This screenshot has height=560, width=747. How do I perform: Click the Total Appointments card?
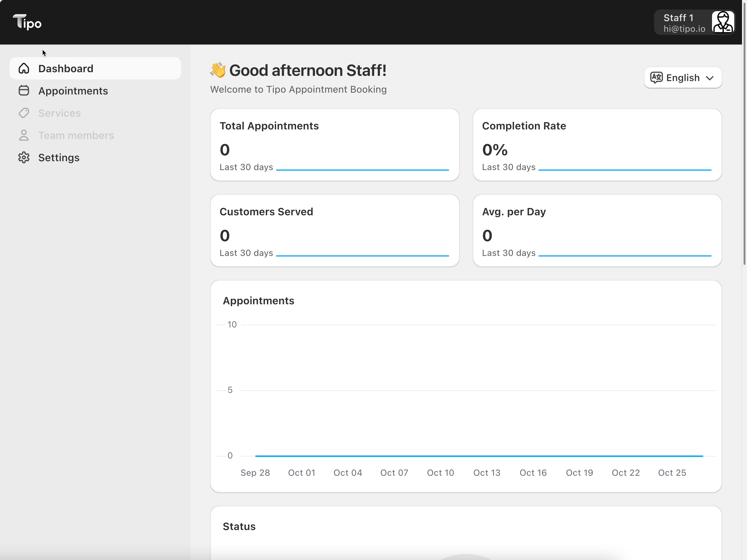(x=334, y=144)
